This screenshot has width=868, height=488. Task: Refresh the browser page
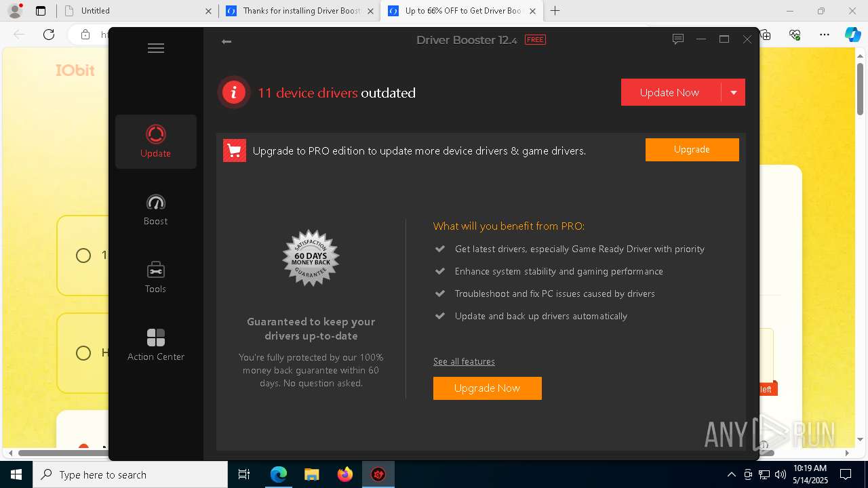[x=49, y=35]
